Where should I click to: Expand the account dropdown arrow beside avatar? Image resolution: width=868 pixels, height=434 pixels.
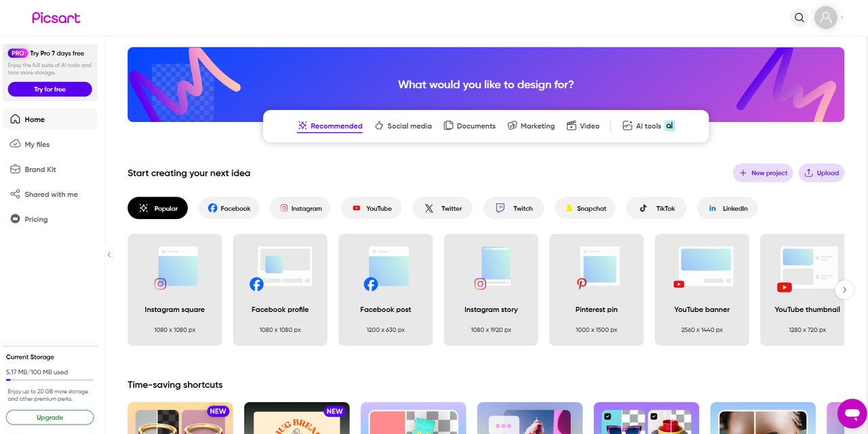842,18
